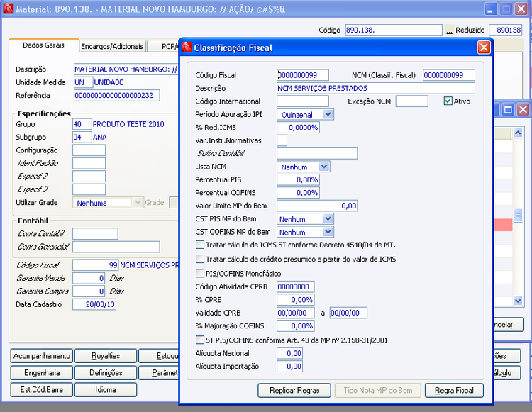Click the Sufixo Contábil field
This screenshot has width=532, height=412.
click(x=317, y=153)
